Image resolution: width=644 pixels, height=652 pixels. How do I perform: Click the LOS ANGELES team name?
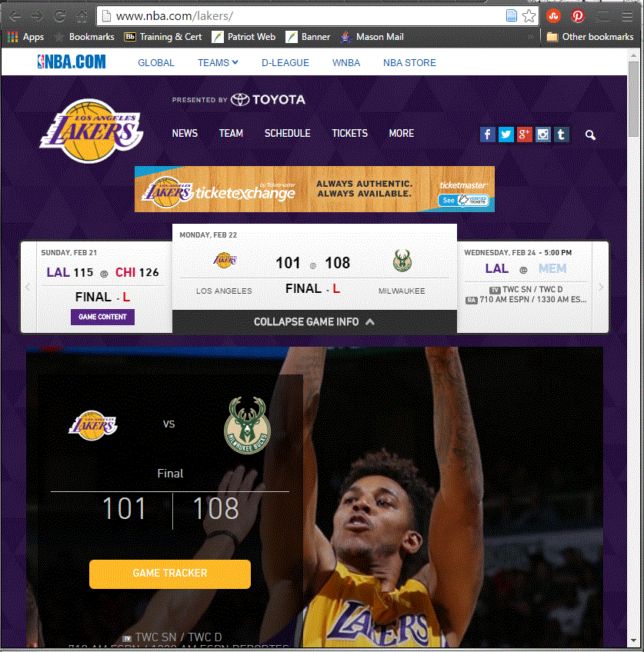click(224, 291)
